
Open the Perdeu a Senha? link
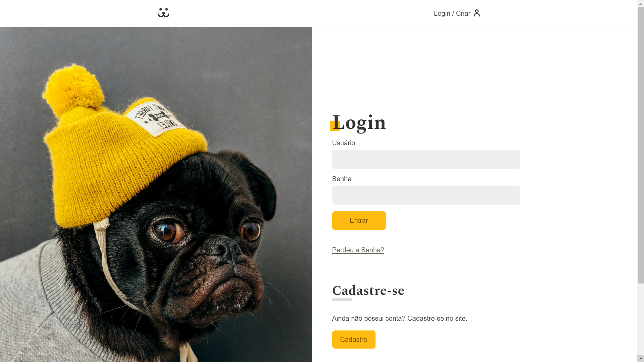coord(358,250)
